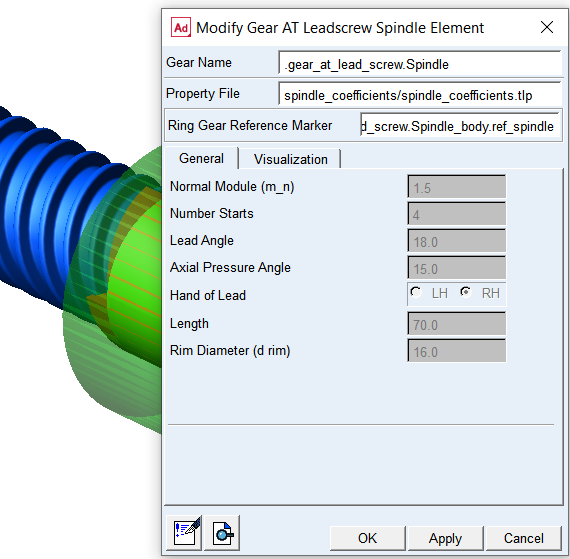Click the Ring Gear Reference Marker field
Image resolution: width=570 pixels, height=559 pixels.
[459, 125]
